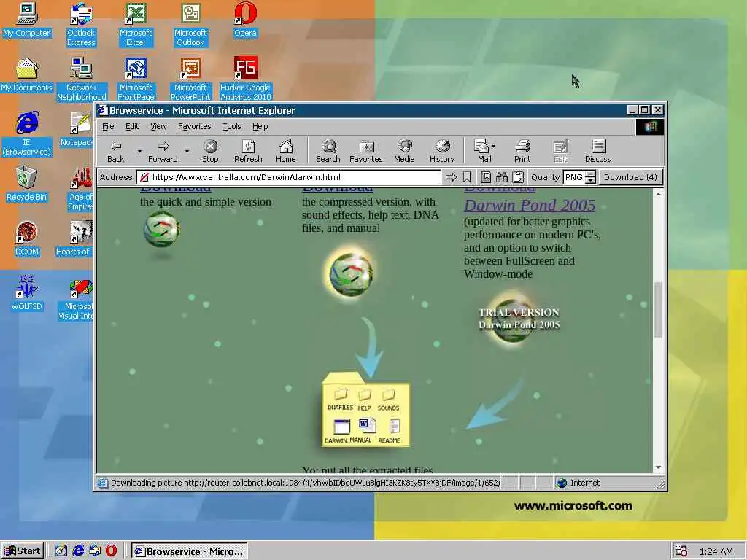Open the Search pane

328,152
